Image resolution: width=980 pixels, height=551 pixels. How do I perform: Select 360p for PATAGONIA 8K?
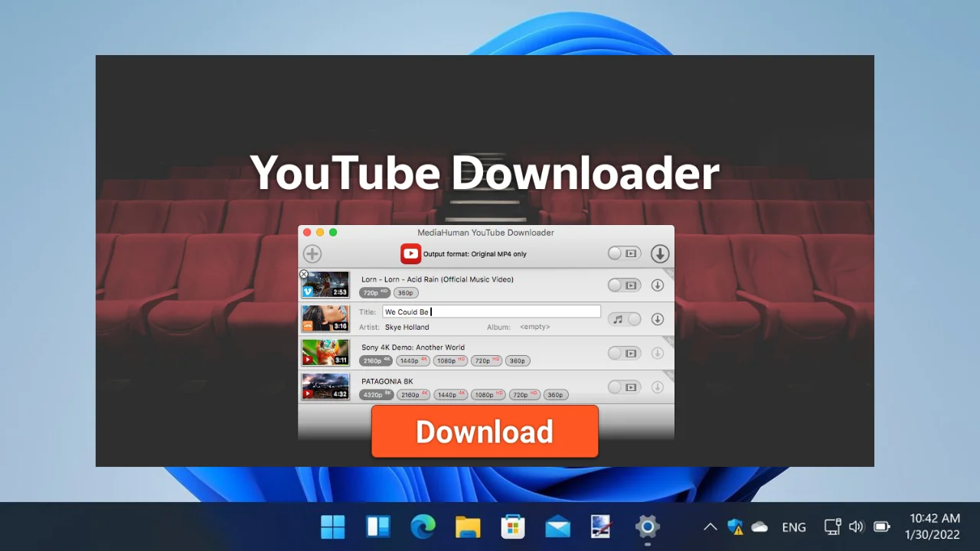click(x=556, y=395)
